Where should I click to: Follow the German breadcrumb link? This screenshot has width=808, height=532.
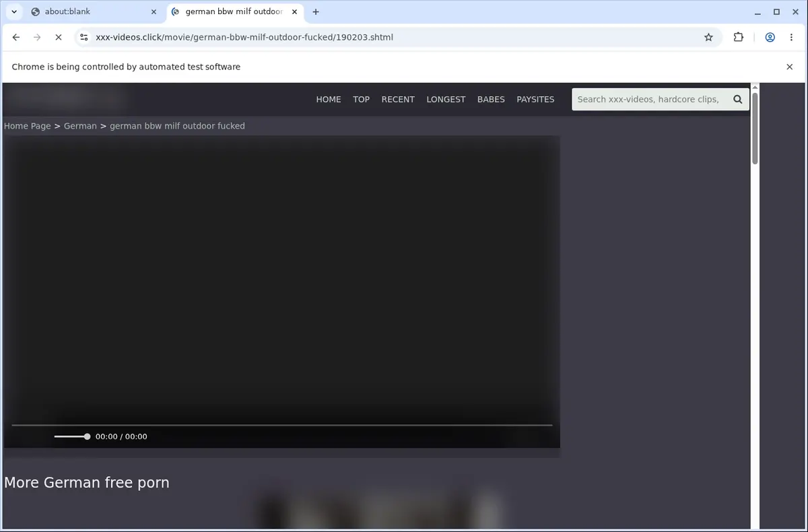[80, 126]
